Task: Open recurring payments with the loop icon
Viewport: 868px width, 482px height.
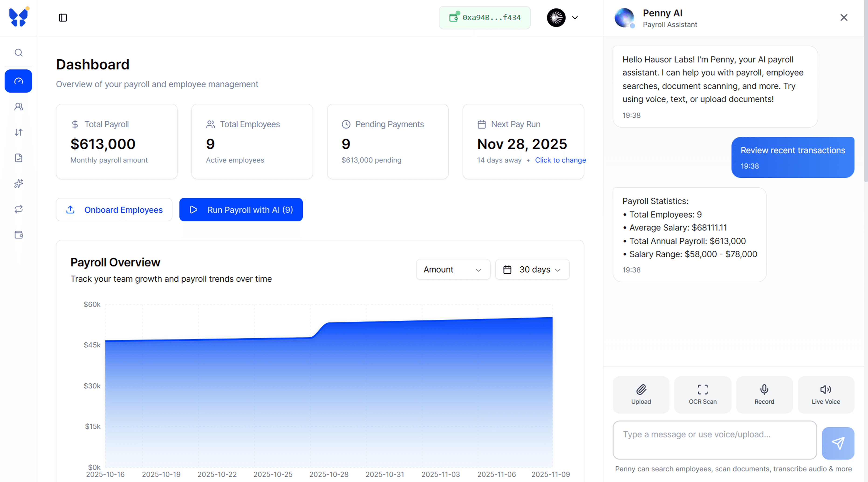Action: [x=18, y=209]
